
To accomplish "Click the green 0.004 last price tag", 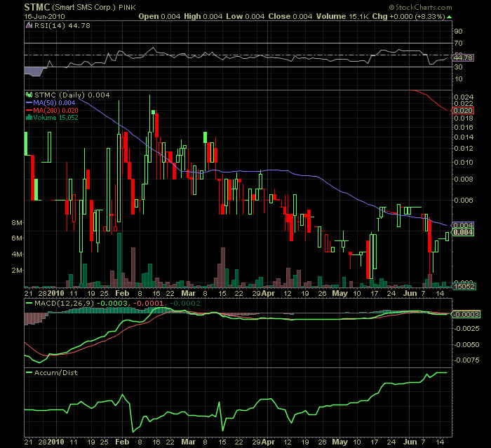I will coord(463,232).
